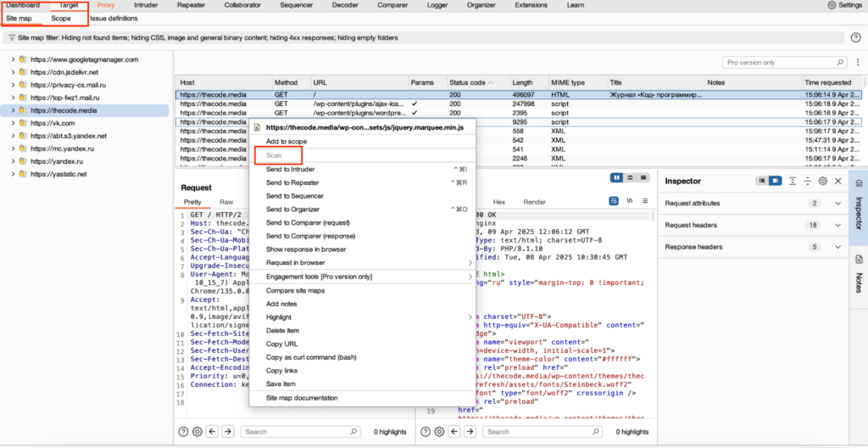Show non-printable characters with \n icon
868x448 pixels.
[x=629, y=201]
